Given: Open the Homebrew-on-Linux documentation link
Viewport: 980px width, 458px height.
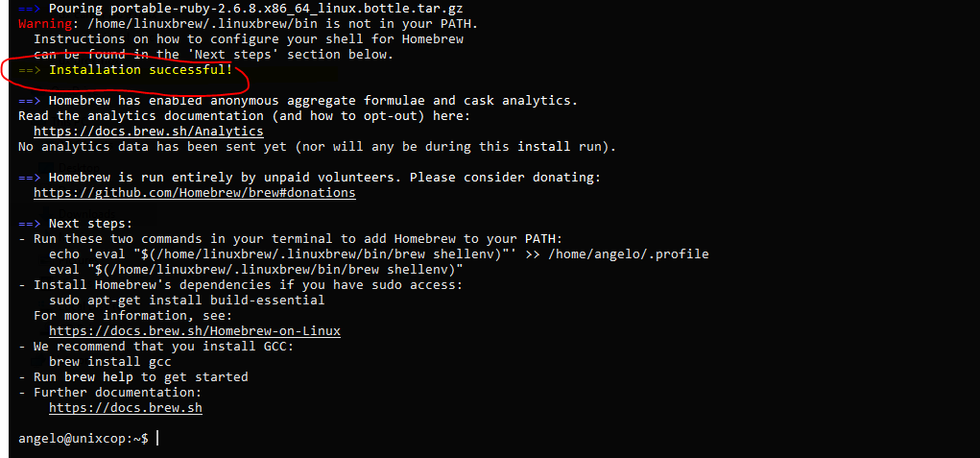Looking at the screenshot, I should click(195, 330).
